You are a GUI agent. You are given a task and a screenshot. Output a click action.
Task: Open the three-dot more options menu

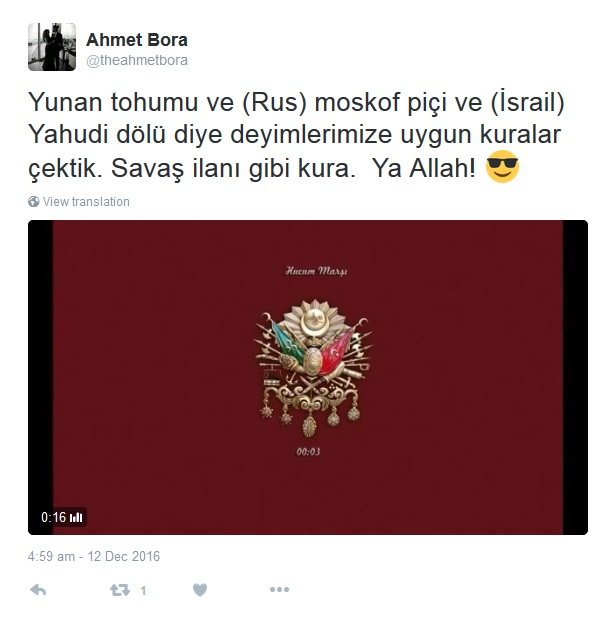pos(279,589)
